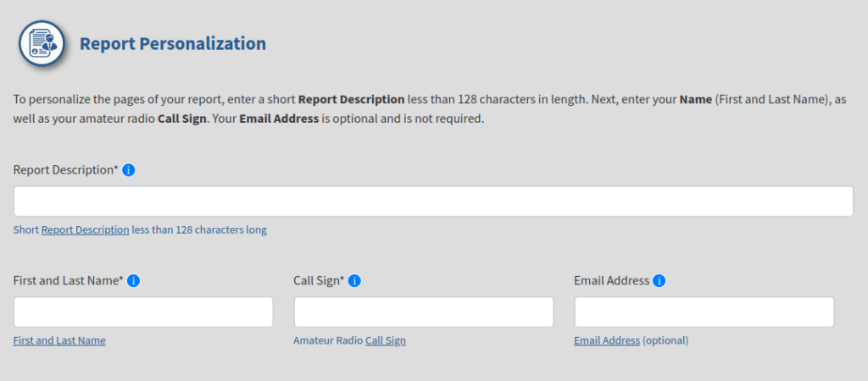Screen dimensions: 868x381
Task: Show info tooltip for First and Last Name
Action: click(x=133, y=281)
